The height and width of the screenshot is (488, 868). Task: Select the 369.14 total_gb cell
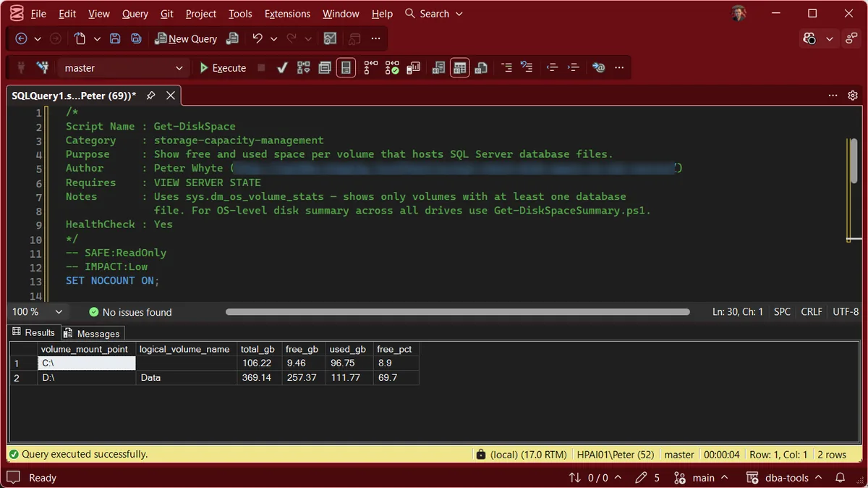click(x=259, y=377)
